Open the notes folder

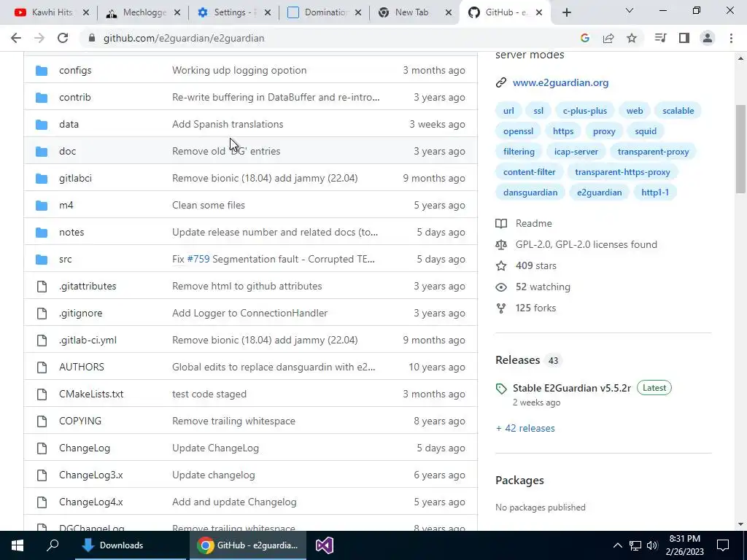point(71,233)
